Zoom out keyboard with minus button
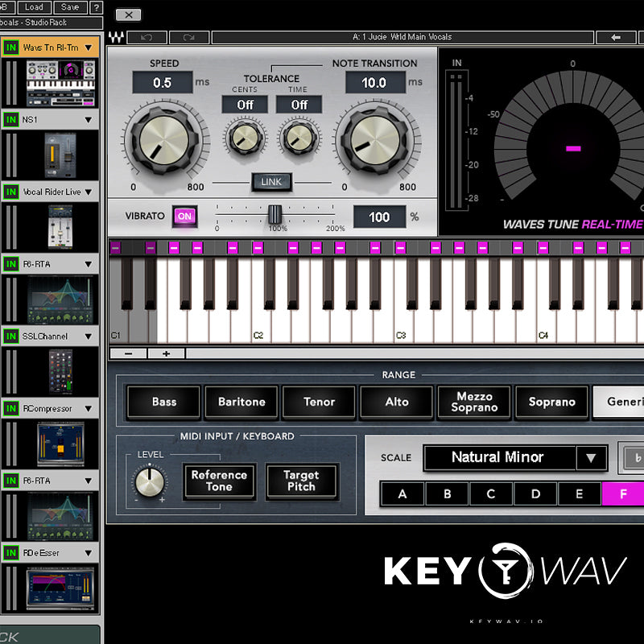This screenshot has width=644, height=644. [x=129, y=353]
